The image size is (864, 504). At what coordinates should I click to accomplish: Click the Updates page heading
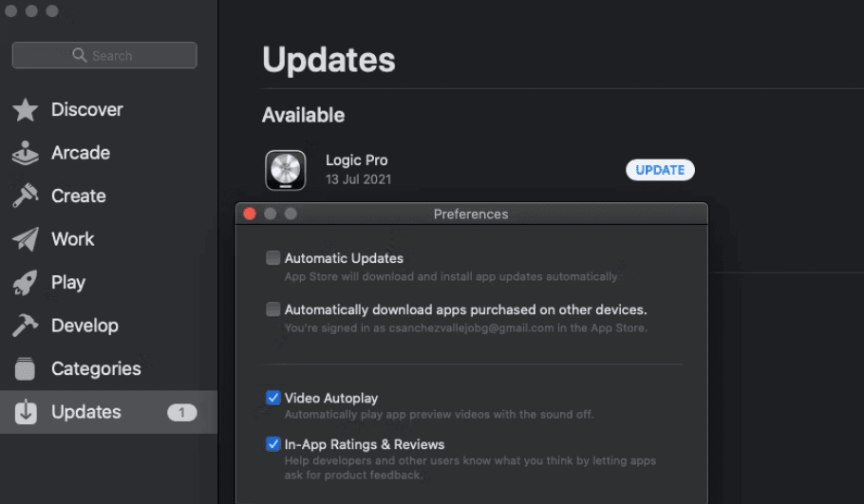tap(329, 60)
